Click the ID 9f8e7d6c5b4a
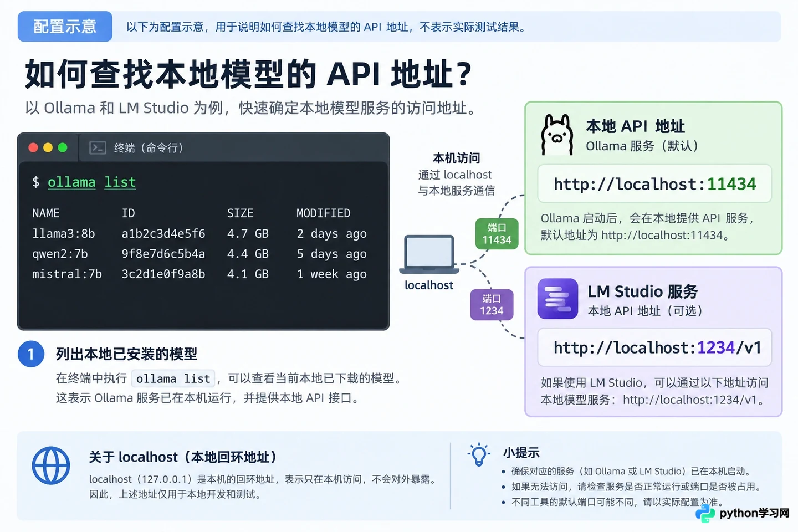This screenshot has width=798, height=532. [163, 254]
